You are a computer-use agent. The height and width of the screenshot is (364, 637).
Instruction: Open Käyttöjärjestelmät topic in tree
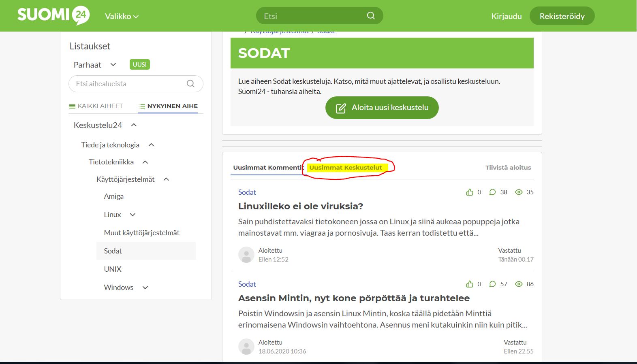[x=125, y=179]
